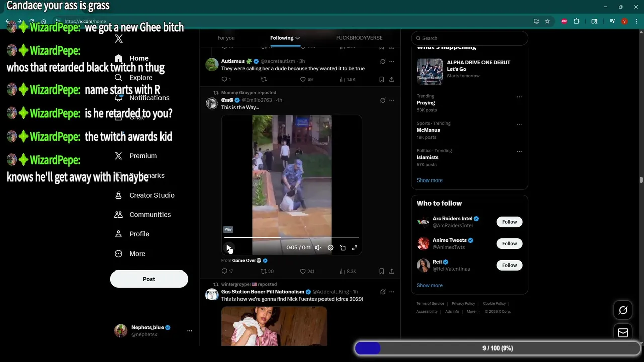Unmute the video volume icon

(318, 248)
